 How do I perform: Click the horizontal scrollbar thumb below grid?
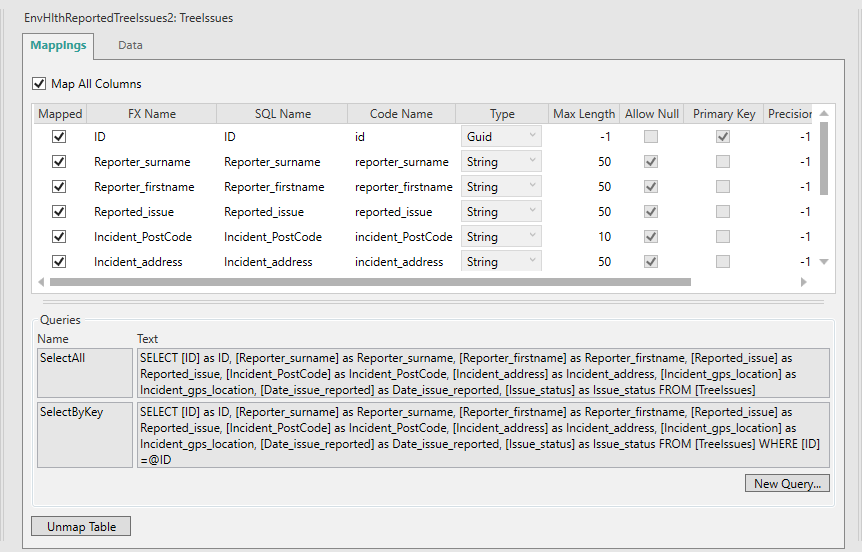[x=370, y=282]
